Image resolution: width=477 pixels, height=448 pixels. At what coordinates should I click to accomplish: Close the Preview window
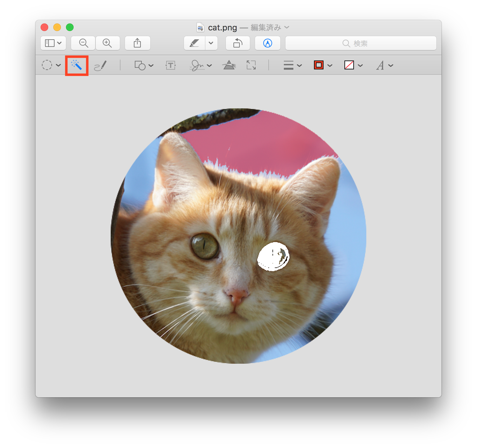[44, 27]
